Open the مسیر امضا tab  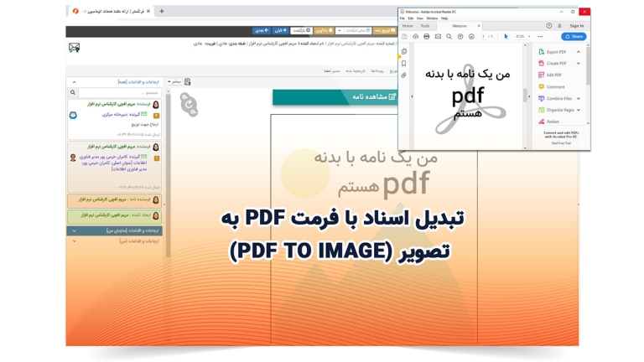click(332, 71)
